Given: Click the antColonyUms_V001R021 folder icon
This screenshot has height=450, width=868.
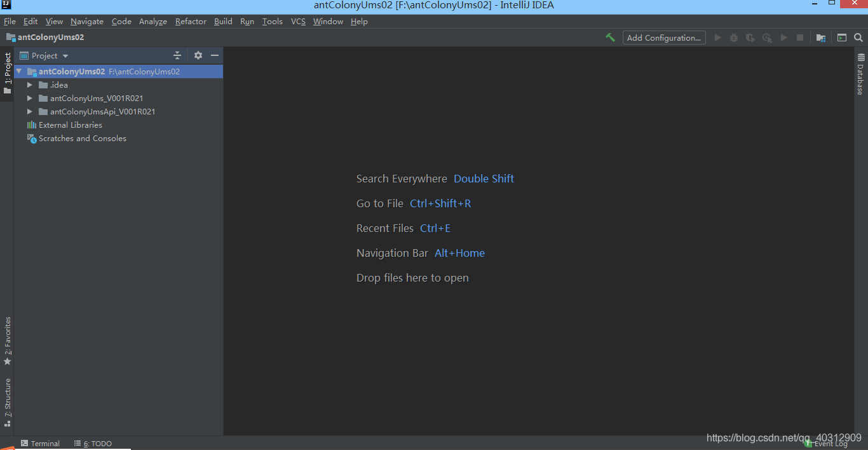Looking at the screenshot, I should [43, 99].
